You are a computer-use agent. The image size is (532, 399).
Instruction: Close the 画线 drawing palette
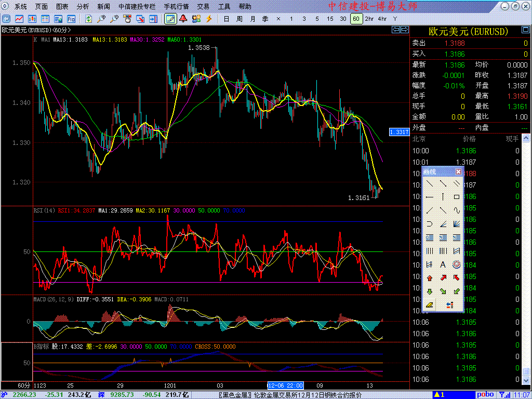click(458, 171)
